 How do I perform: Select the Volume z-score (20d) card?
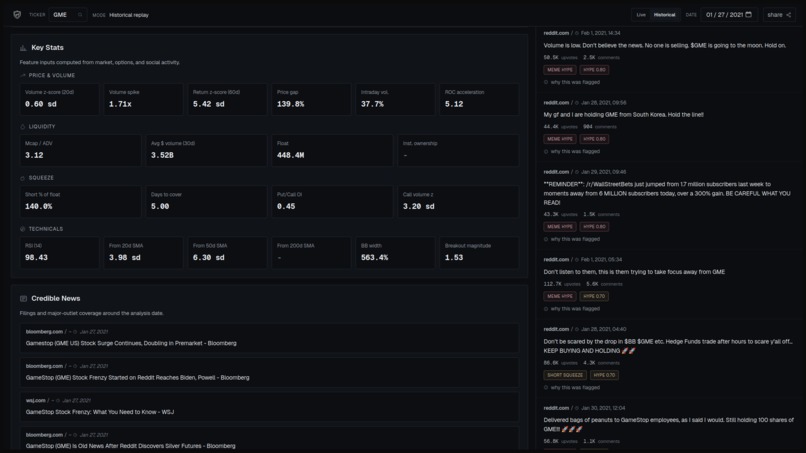pos(59,99)
